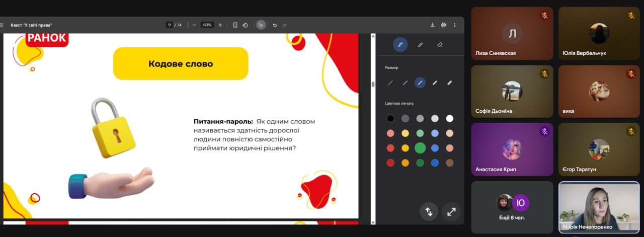This screenshot has width=644, height=237.
Task: Undo the last annotation
Action: tap(274, 25)
